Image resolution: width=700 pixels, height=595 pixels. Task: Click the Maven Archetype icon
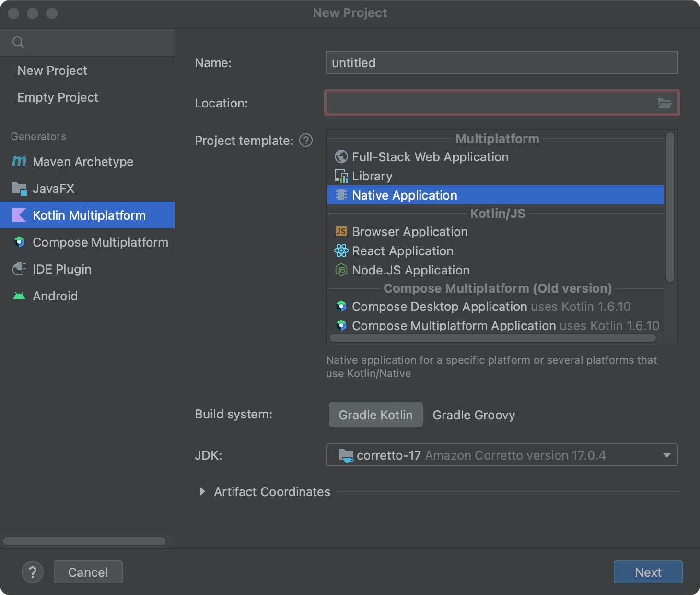pyautogui.click(x=19, y=162)
